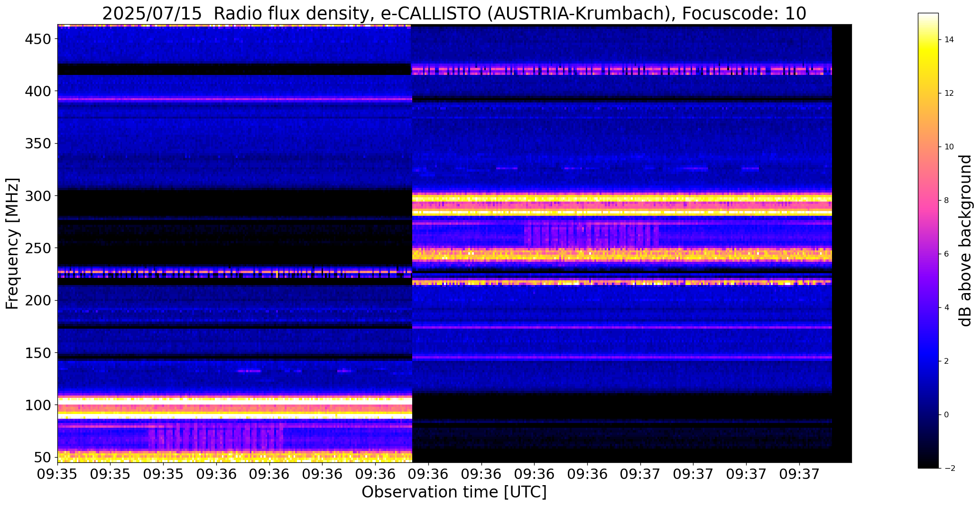The width and height of the screenshot is (980, 506).
Task: Click the 'dB above background' colorbar label
Action: pos(966,240)
